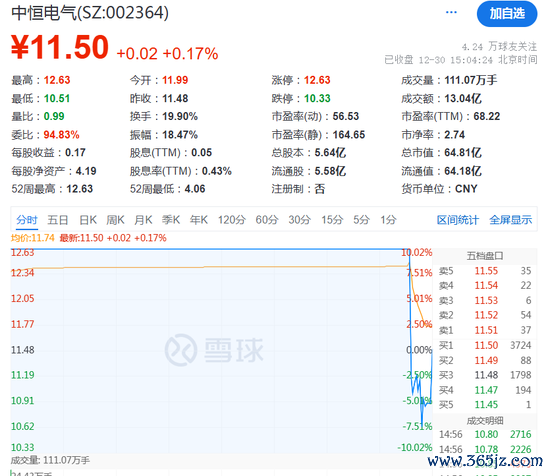Select the 分时 chart tab

tap(27, 220)
